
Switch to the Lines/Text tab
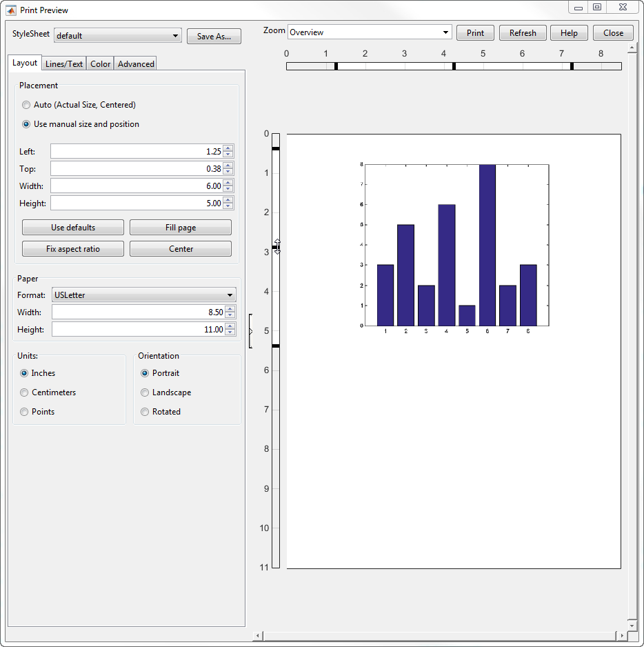point(64,64)
